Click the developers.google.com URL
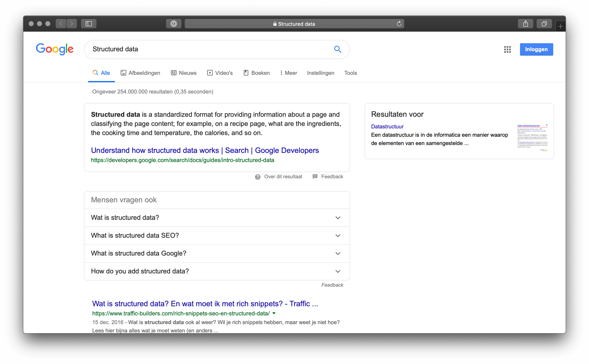Viewport: 589px width, 364px height. tap(182, 160)
